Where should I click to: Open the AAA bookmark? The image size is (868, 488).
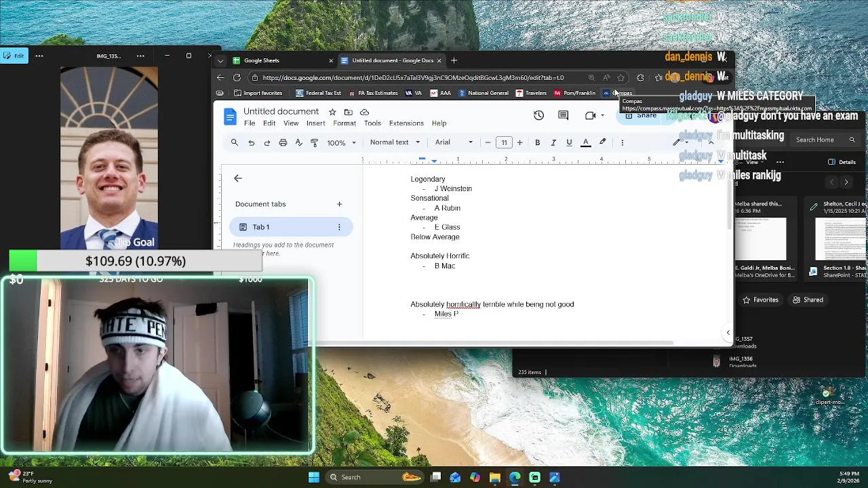[440, 93]
